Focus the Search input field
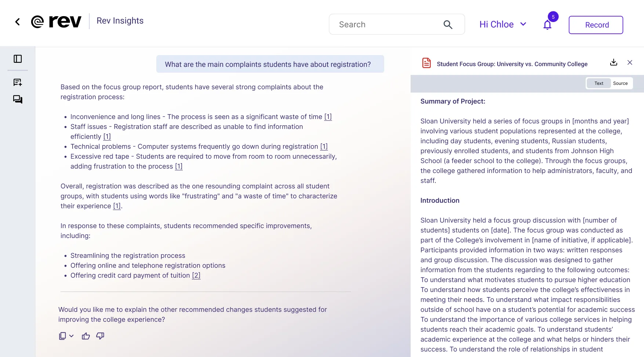Image resolution: width=644 pixels, height=357 pixels. pyautogui.click(x=397, y=24)
